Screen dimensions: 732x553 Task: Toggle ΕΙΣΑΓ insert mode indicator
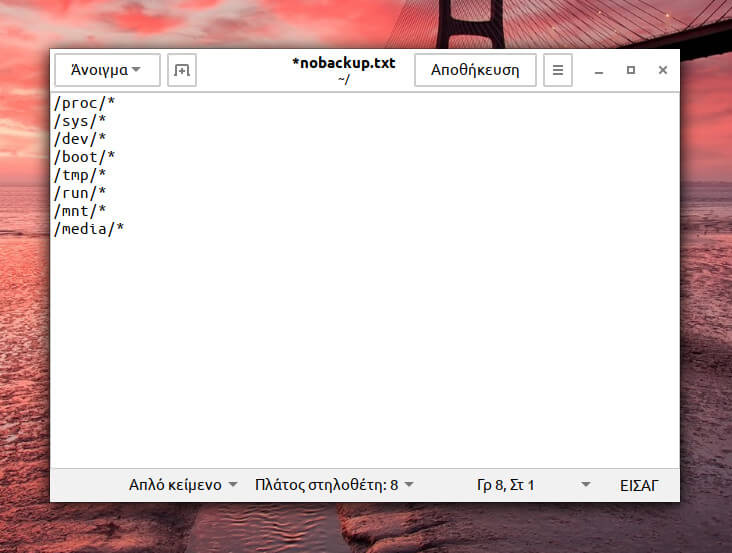click(639, 485)
